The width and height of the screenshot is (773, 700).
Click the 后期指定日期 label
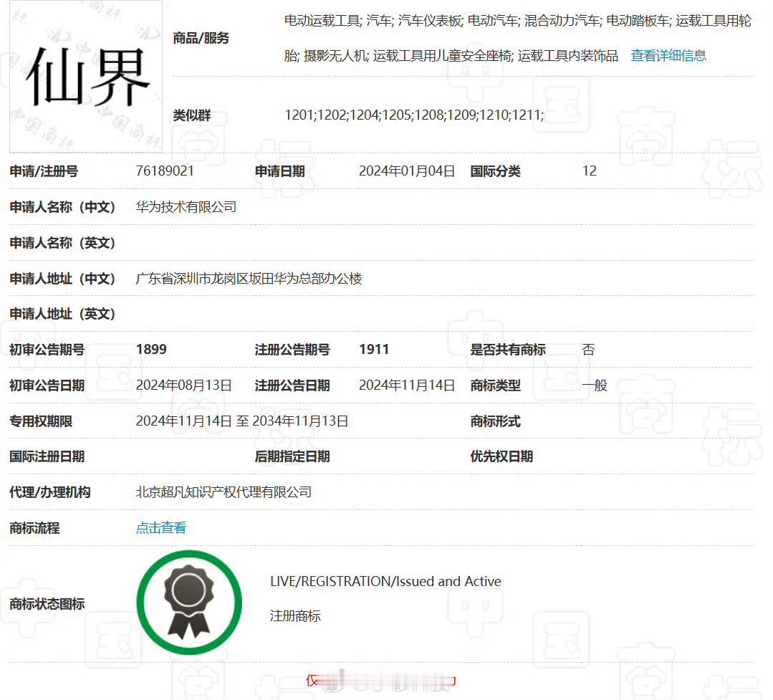tap(292, 456)
